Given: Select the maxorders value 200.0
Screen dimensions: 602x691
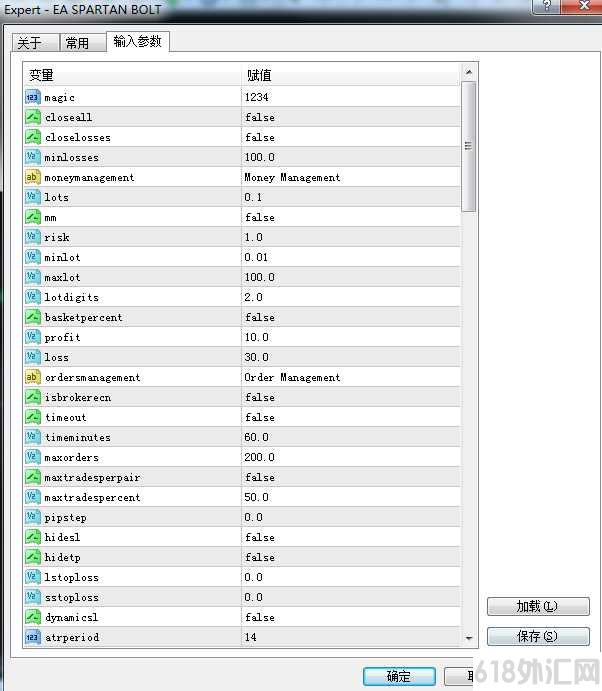Looking at the screenshot, I should pyautogui.click(x=260, y=457).
